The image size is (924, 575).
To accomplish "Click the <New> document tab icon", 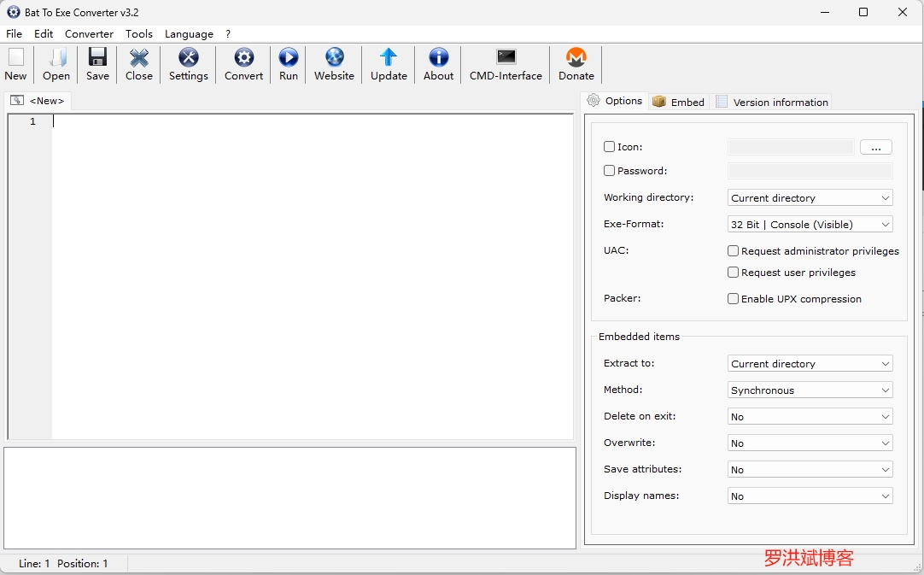I will 17,100.
